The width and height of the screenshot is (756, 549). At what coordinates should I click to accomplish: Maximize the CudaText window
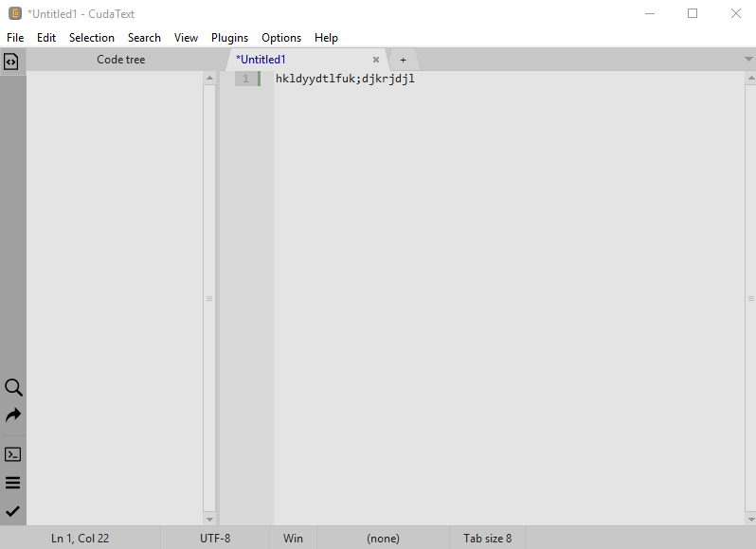coord(693,13)
